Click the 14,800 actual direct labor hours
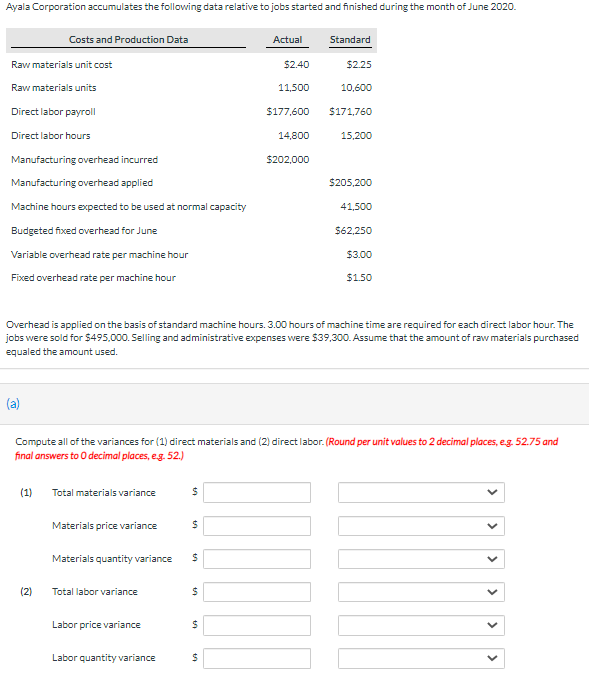This screenshot has height=681, width=589. (x=294, y=136)
